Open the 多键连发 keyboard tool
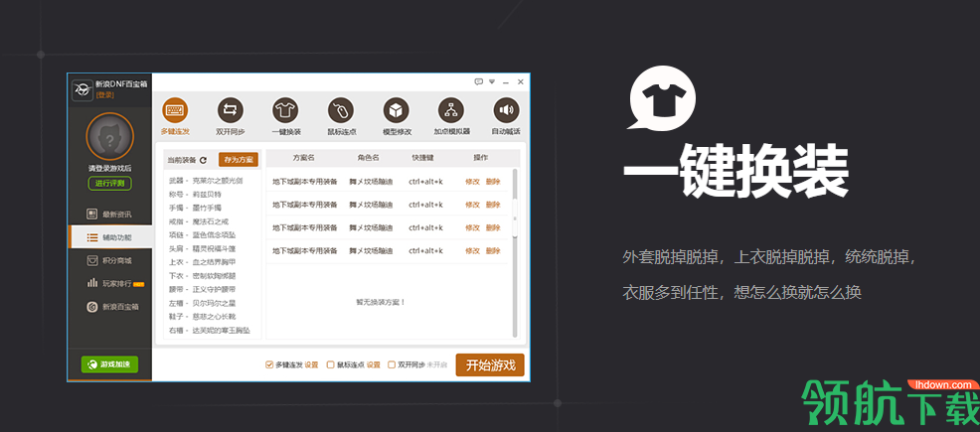Viewport: 980px width, 432px height. tap(175, 117)
